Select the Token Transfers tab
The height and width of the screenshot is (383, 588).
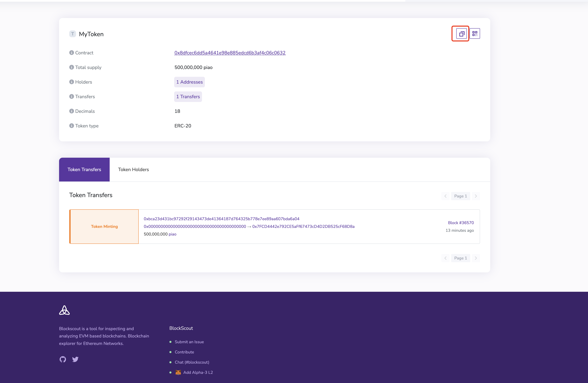point(84,170)
